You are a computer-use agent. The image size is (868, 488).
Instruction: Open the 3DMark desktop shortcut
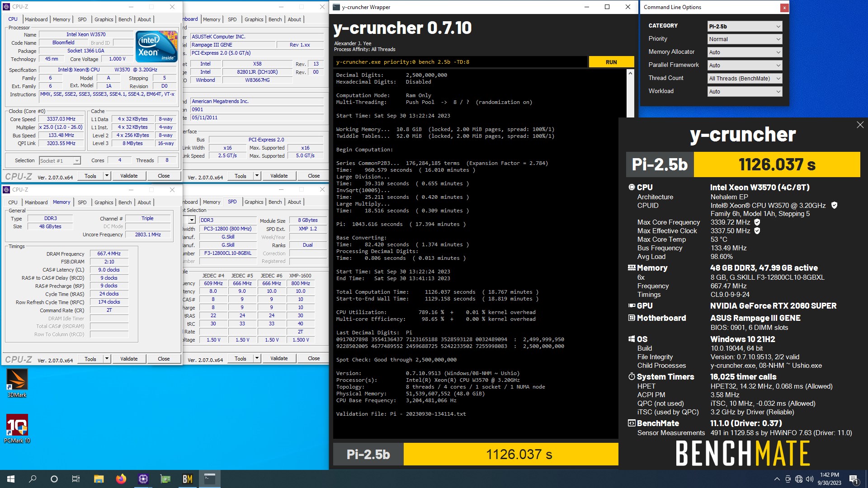pos(17,383)
